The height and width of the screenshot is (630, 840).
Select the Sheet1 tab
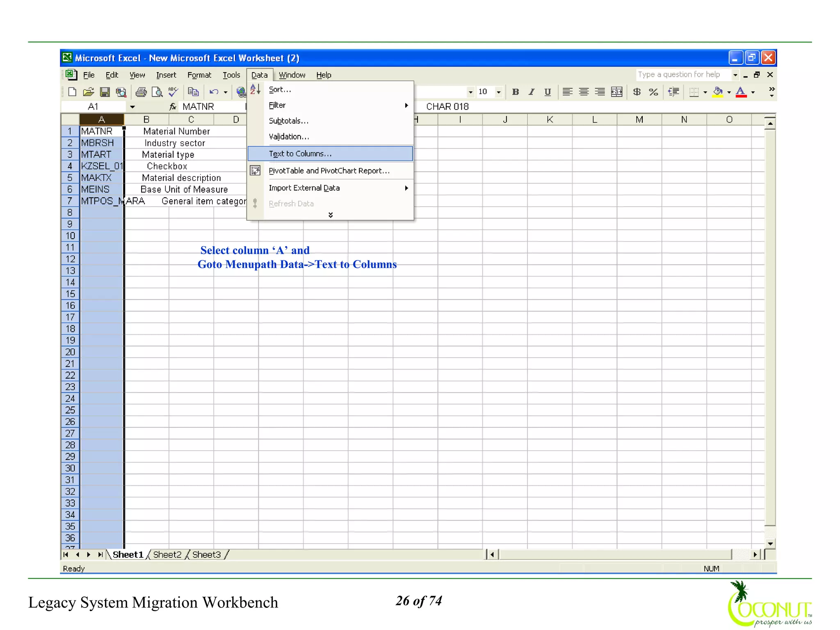(x=128, y=555)
